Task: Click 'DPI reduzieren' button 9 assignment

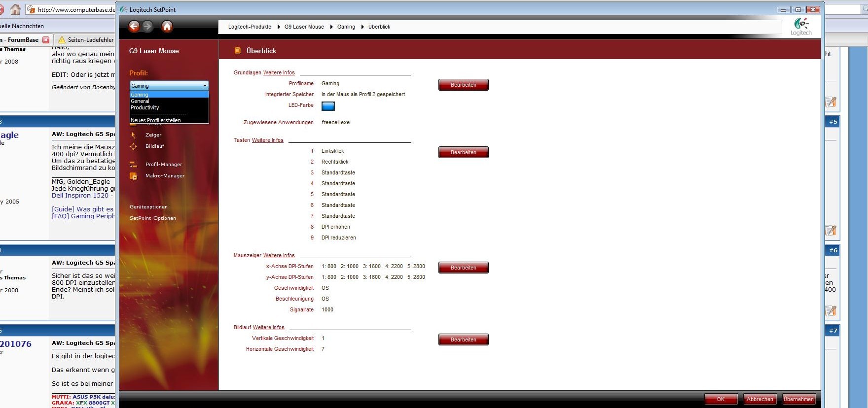Action: click(339, 238)
